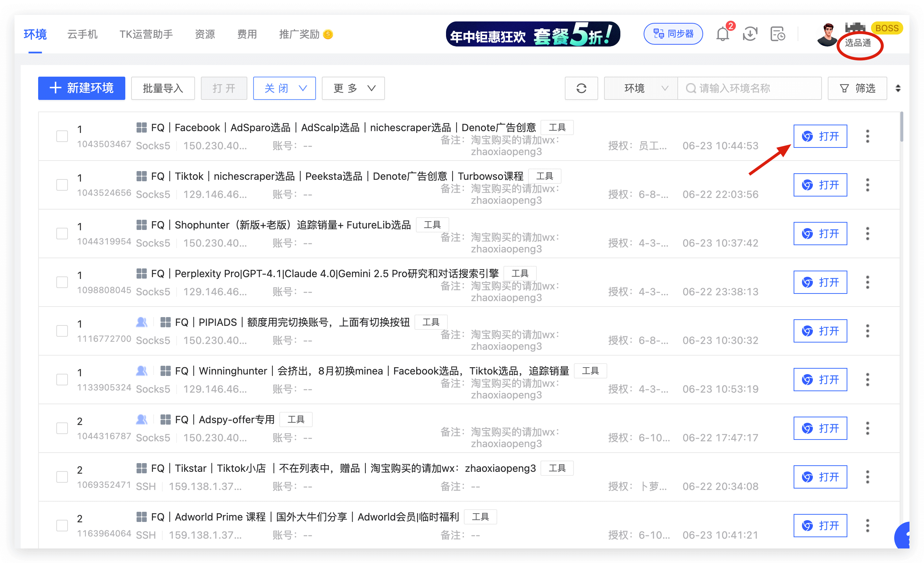Click the notification bell icon
The width and height of the screenshot is (924, 563).
[x=722, y=34]
